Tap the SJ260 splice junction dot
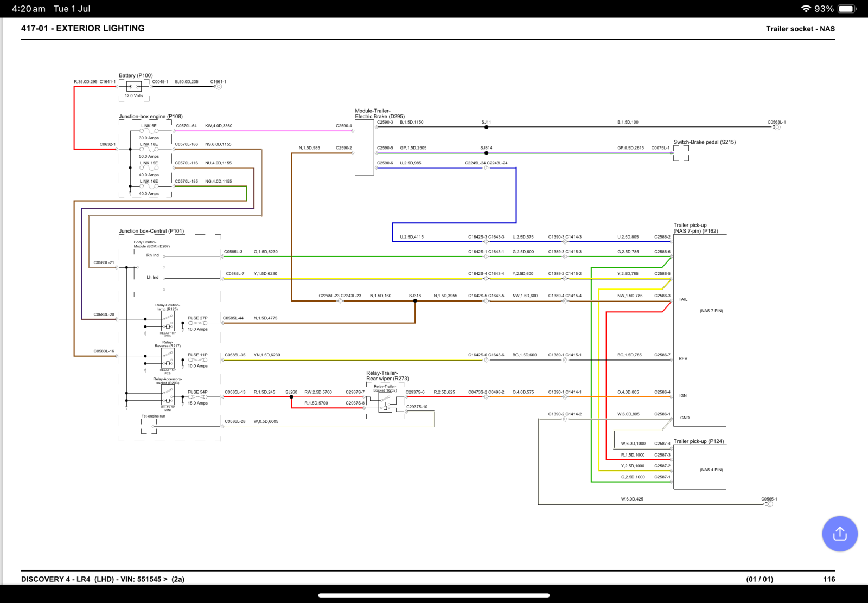This screenshot has width=868, height=603. tap(291, 397)
